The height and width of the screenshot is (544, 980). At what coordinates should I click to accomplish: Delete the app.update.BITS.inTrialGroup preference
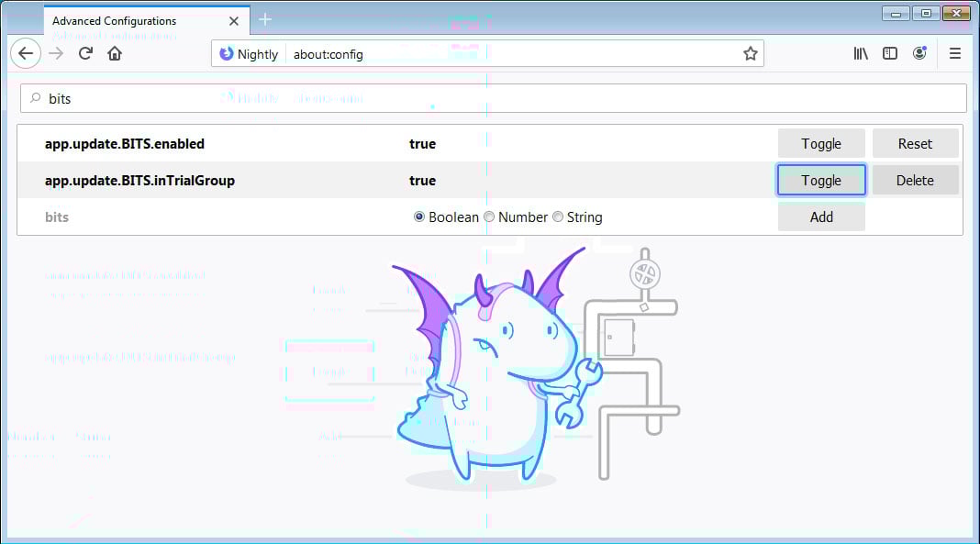click(915, 180)
